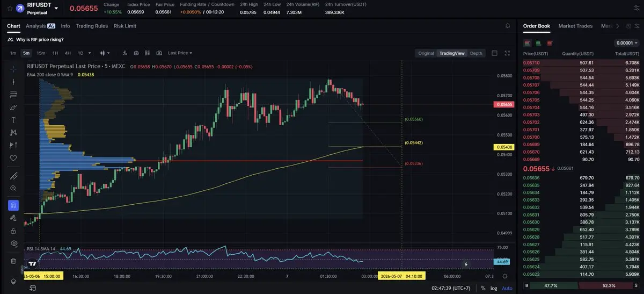
Task: Toggle chart panel window layout icon
Action: (x=494, y=53)
